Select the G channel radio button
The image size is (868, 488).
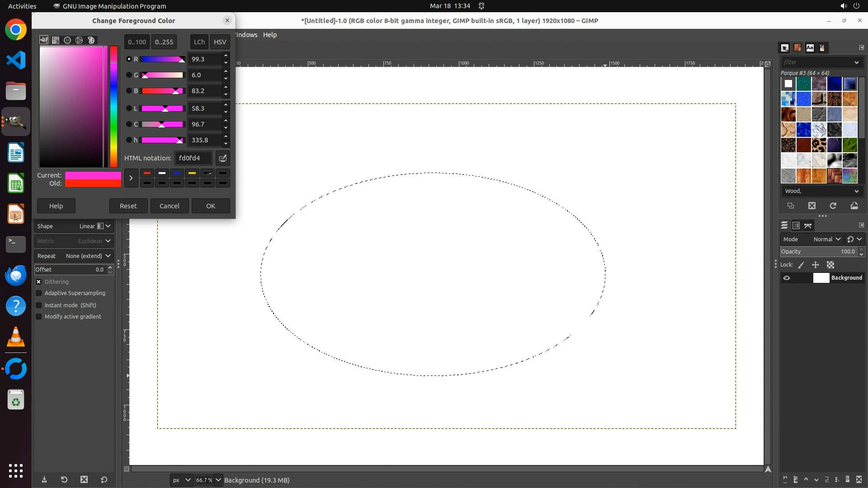129,75
